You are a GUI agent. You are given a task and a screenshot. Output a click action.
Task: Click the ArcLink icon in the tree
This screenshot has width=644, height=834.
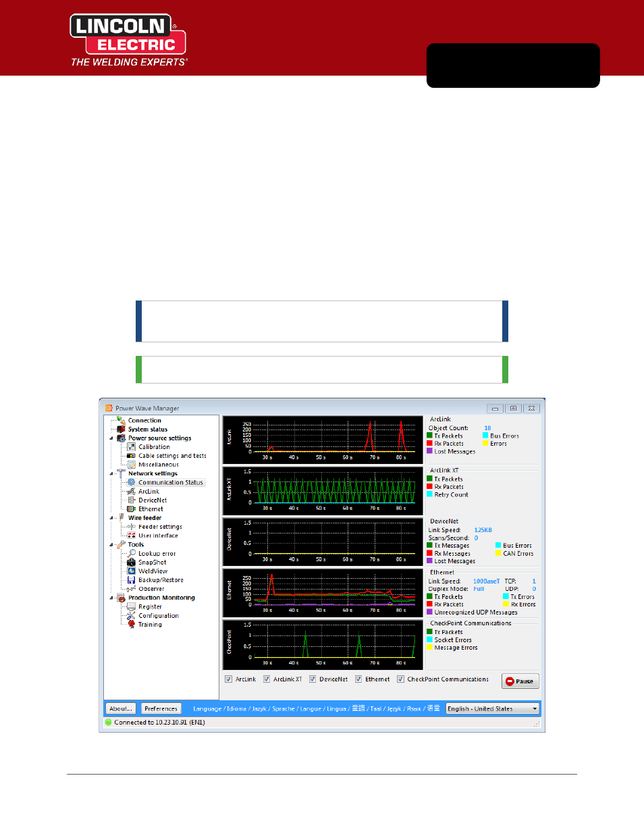pos(132,491)
